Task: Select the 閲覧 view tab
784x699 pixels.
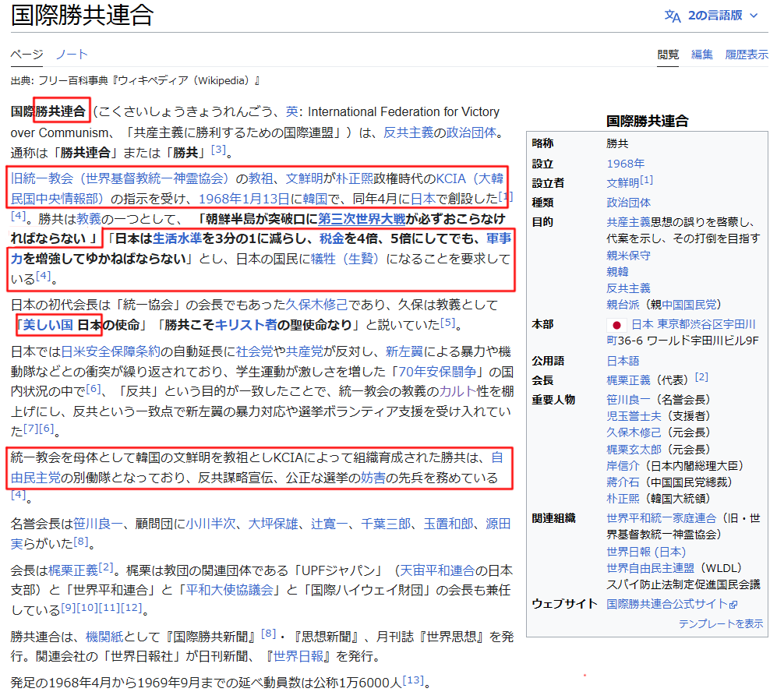Action: pyautogui.click(x=668, y=55)
